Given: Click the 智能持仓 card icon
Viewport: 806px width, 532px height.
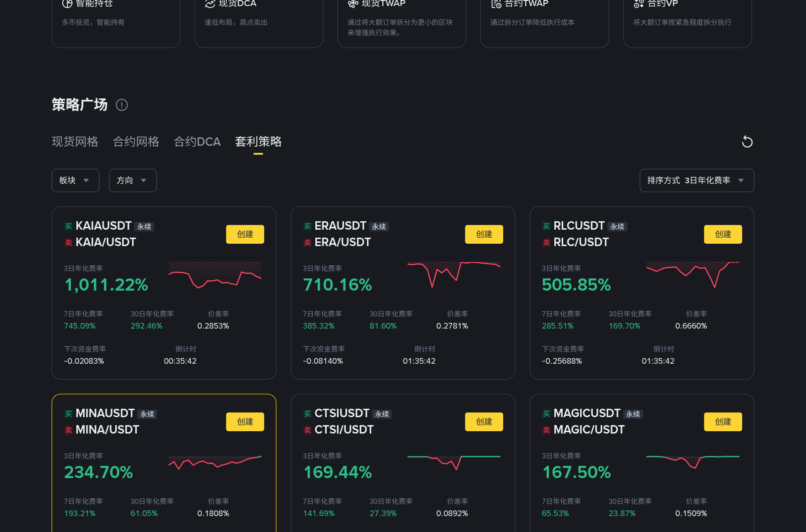Looking at the screenshot, I should (x=67, y=4).
